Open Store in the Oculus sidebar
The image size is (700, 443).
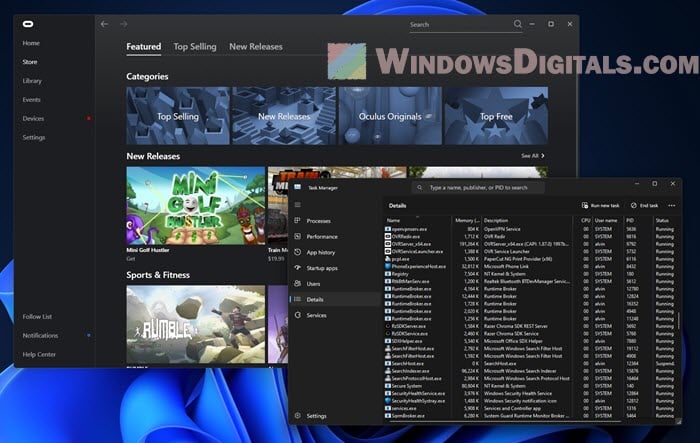[x=30, y=62]
